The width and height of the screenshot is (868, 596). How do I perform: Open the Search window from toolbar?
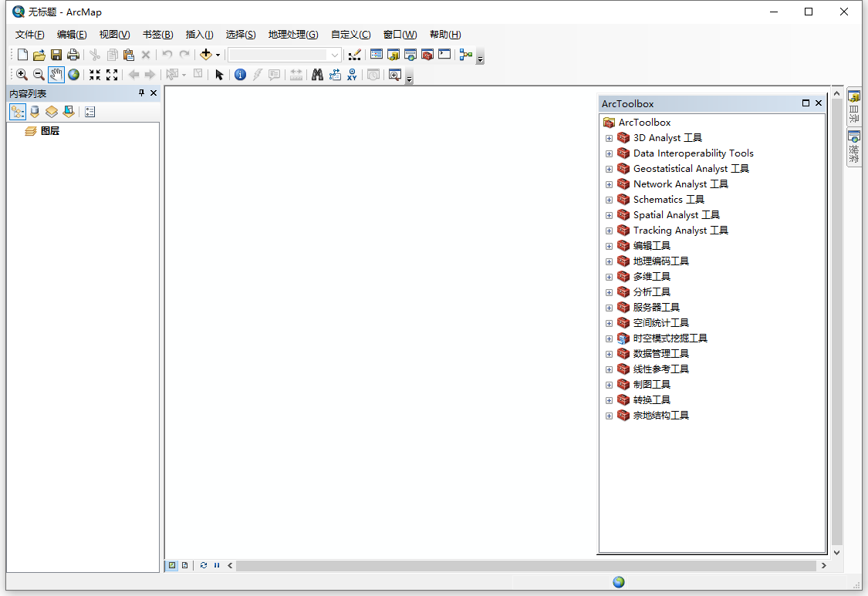[x=410, y=55]
